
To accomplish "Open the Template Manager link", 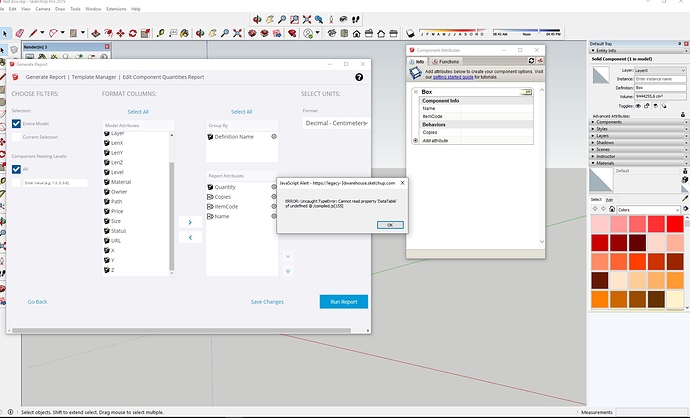I will 94,77.
